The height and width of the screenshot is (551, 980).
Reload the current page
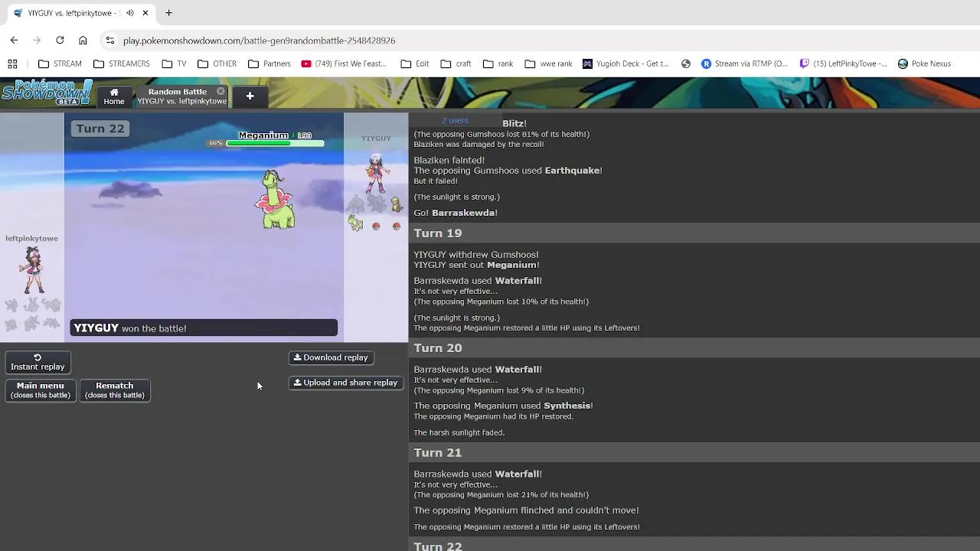(x=60, y=41)
